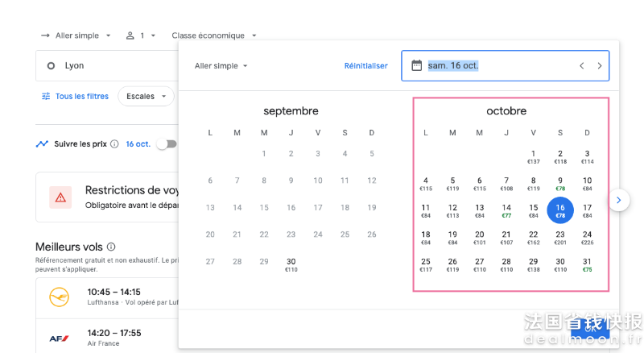Select 3 octobre priced €114
Image resolution: width=644 pixels, height=353 pixels.
click(588, 156)
